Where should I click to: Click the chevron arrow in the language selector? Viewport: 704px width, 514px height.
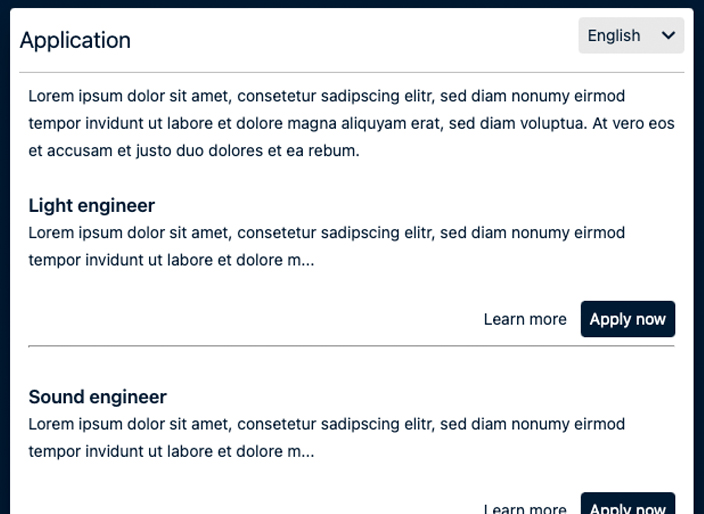coord(669,36)
